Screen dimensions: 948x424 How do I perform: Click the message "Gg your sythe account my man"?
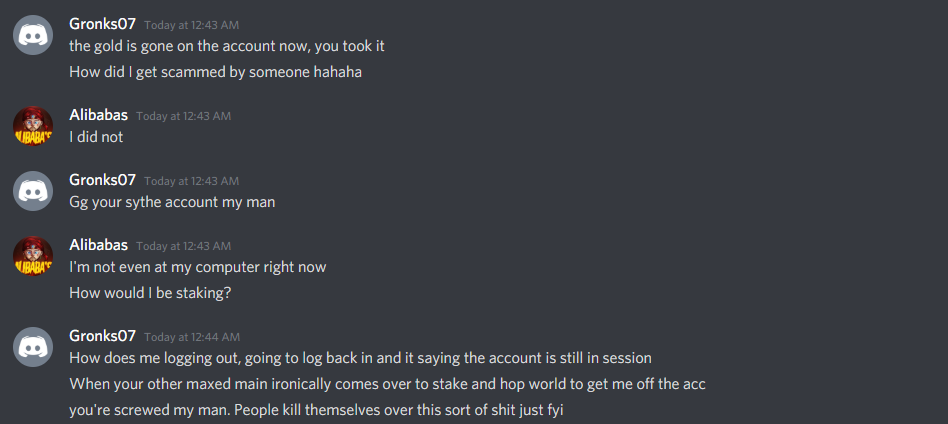coord(172,202)
